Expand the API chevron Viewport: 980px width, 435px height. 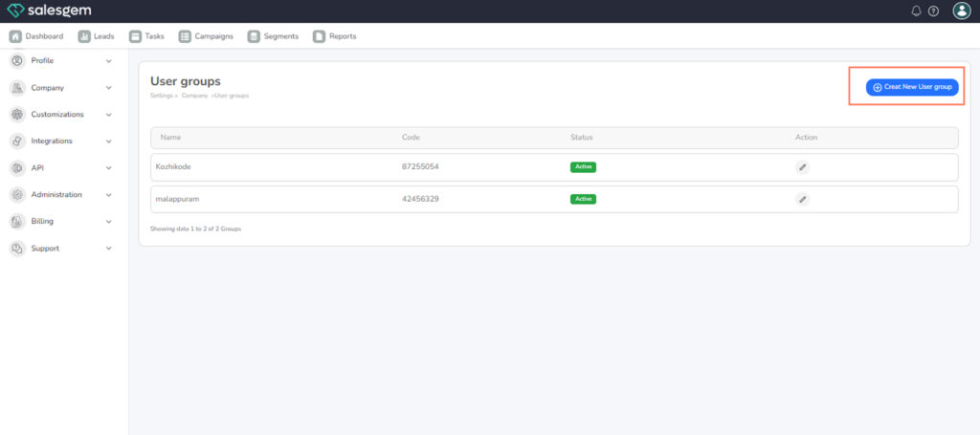point(109,168)
